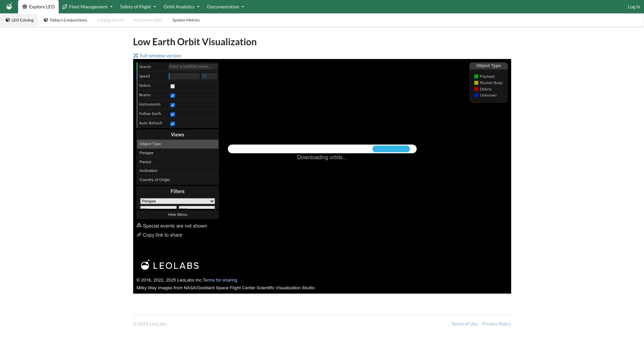Open the System Metrics tab

pyautogui.click(x=186, y=20)
